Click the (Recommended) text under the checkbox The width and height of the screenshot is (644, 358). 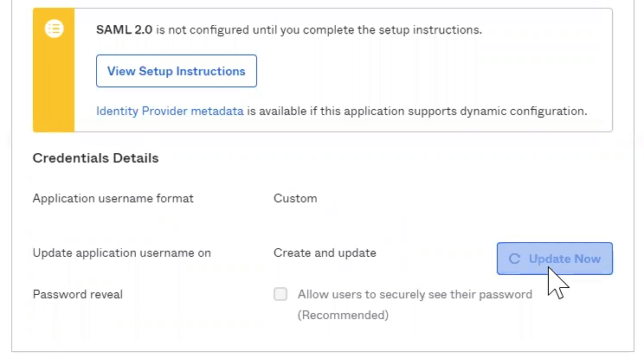coord(343,316)
